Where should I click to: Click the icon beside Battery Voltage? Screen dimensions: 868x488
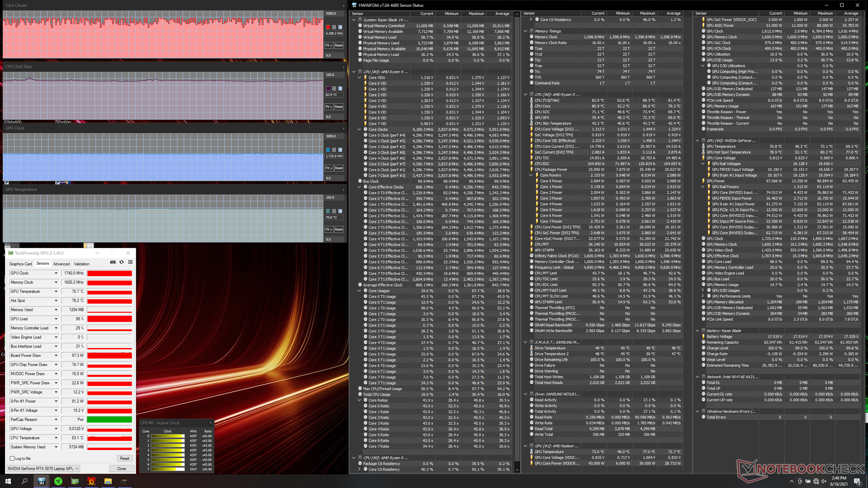703,337
